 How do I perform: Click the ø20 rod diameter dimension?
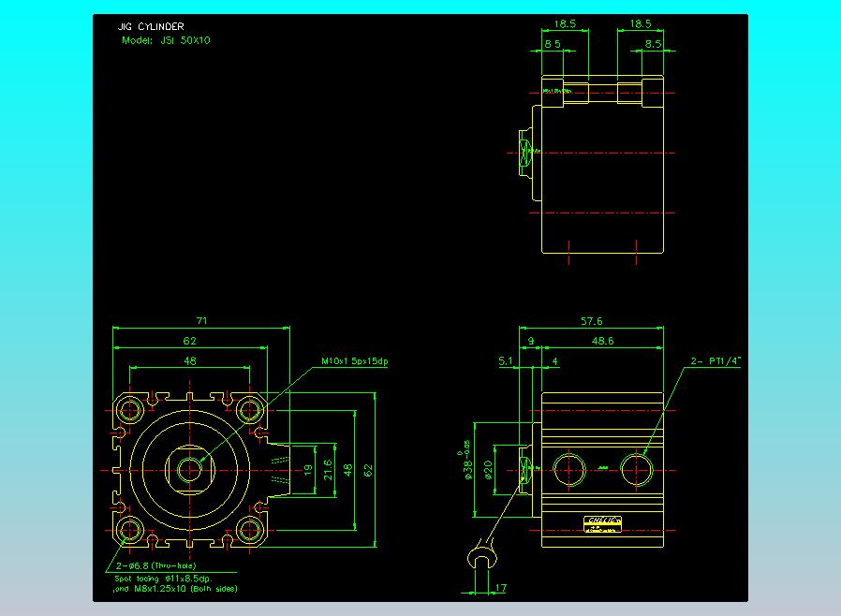pos(488,468)
